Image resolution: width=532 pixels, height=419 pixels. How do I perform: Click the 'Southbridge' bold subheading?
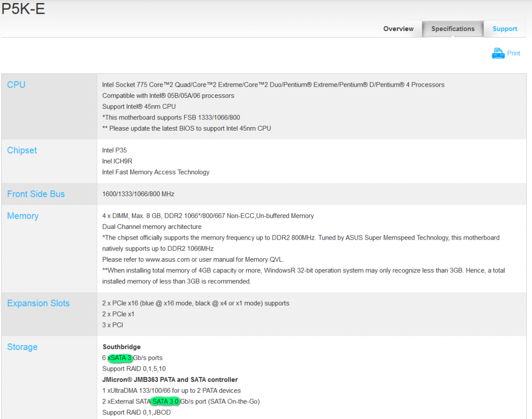(121, 347)
